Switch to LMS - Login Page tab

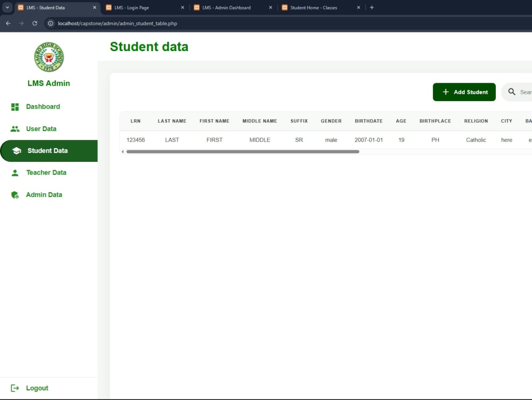144,7
